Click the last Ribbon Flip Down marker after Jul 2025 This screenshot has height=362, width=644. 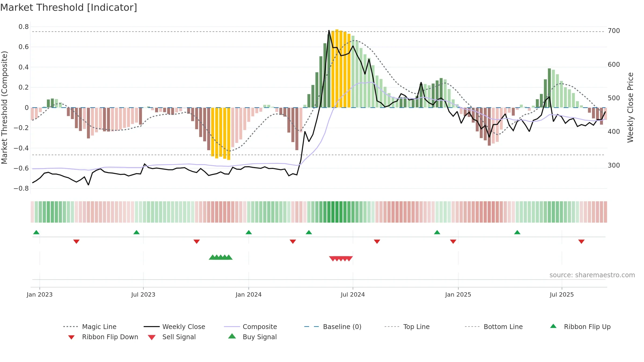[x=581, y=242]
